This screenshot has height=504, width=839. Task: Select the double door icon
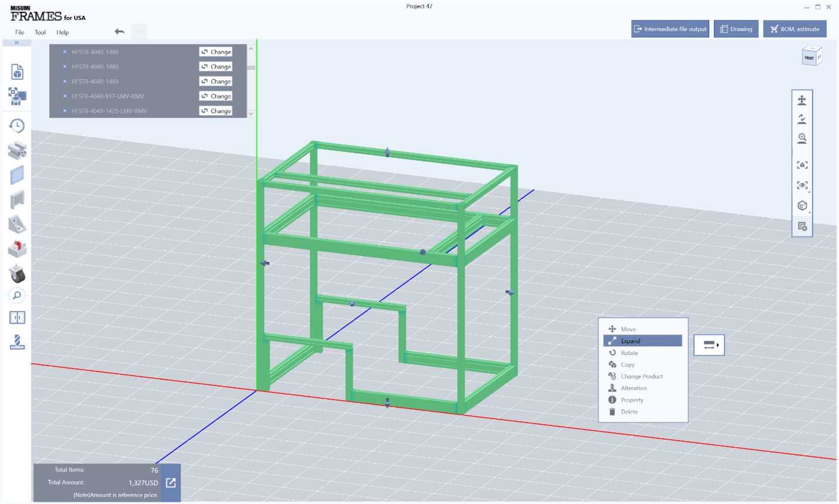click(x=17, y=317)
